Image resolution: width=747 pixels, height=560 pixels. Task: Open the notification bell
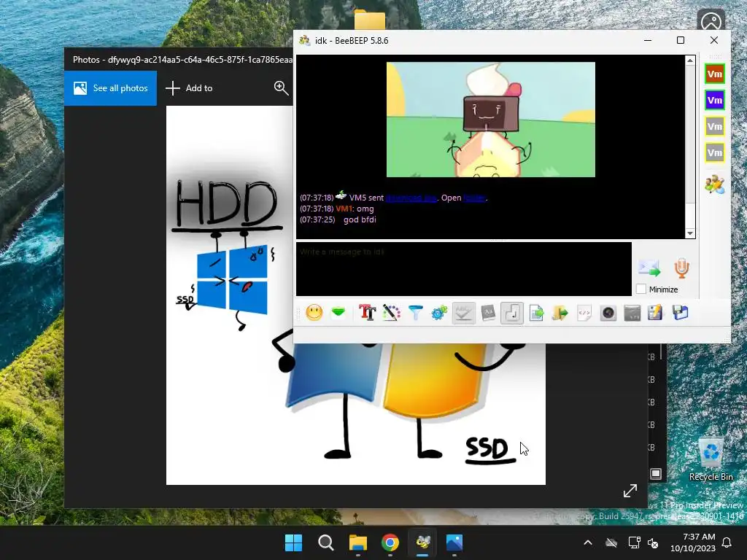point(727,542)
